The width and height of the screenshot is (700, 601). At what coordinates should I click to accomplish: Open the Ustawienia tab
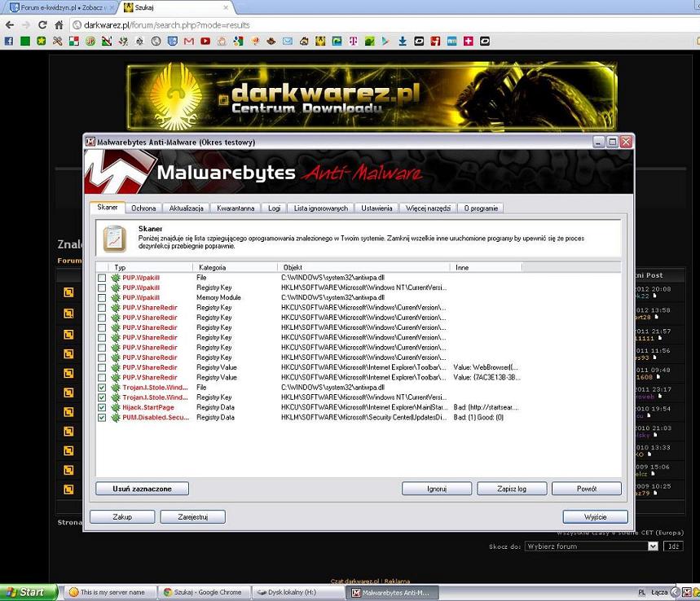pos(377,208)
